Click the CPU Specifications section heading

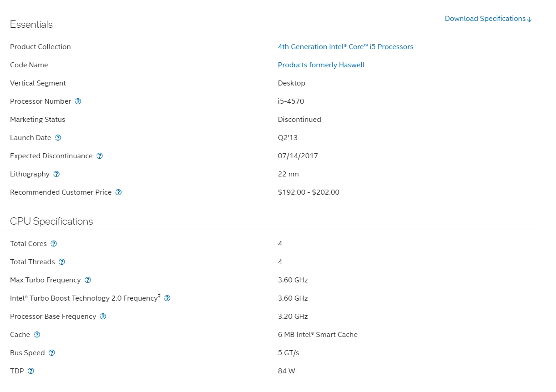51,221
